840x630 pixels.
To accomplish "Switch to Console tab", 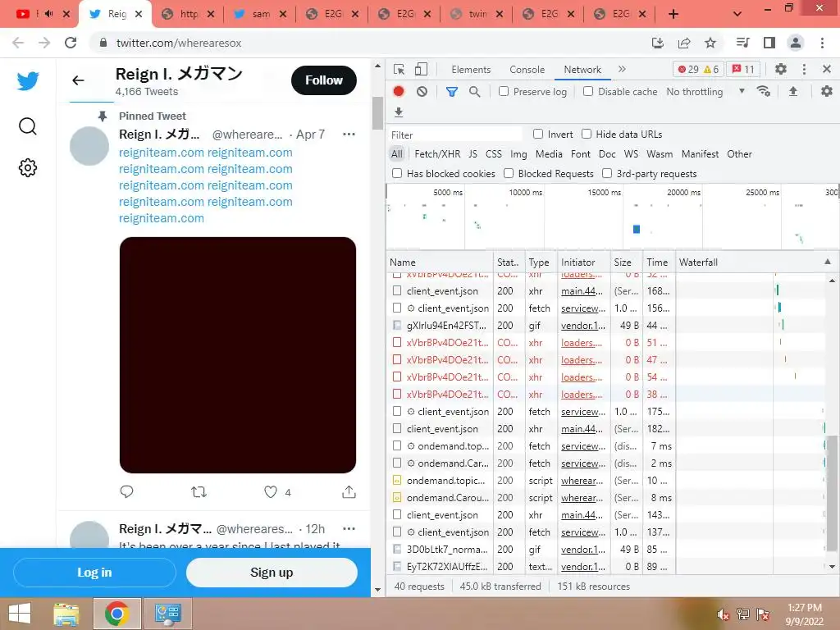I will click(x=527, y=70).
